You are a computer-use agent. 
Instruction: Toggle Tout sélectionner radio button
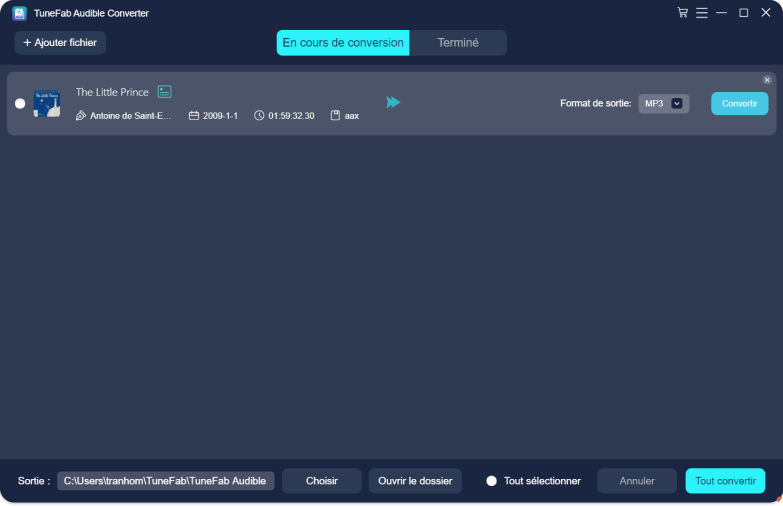[491, 481]
